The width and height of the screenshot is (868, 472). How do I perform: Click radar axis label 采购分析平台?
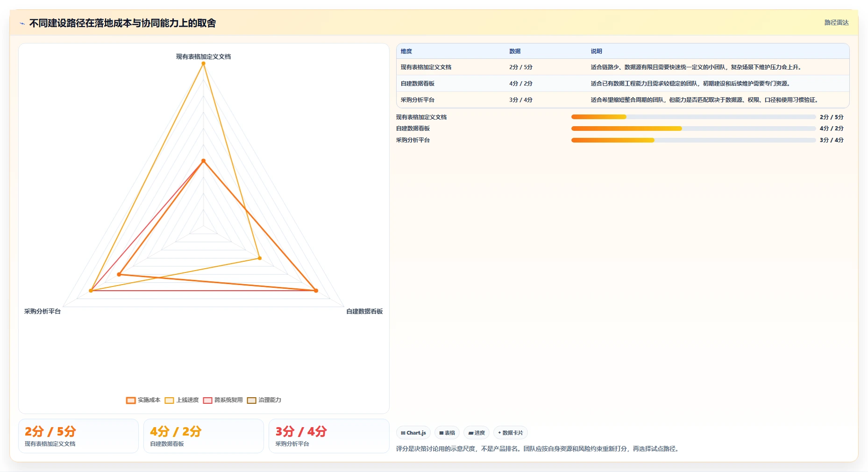tap(43, 311)
